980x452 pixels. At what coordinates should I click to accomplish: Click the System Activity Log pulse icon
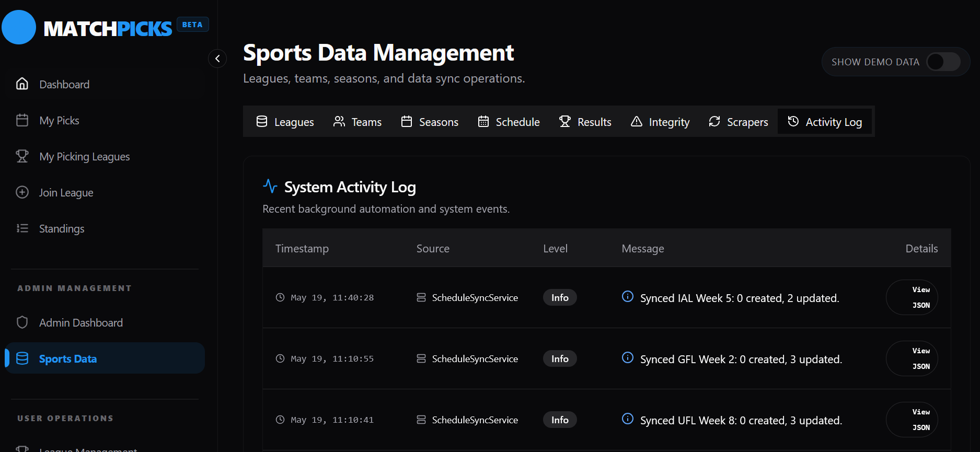[x=270, y=186]
